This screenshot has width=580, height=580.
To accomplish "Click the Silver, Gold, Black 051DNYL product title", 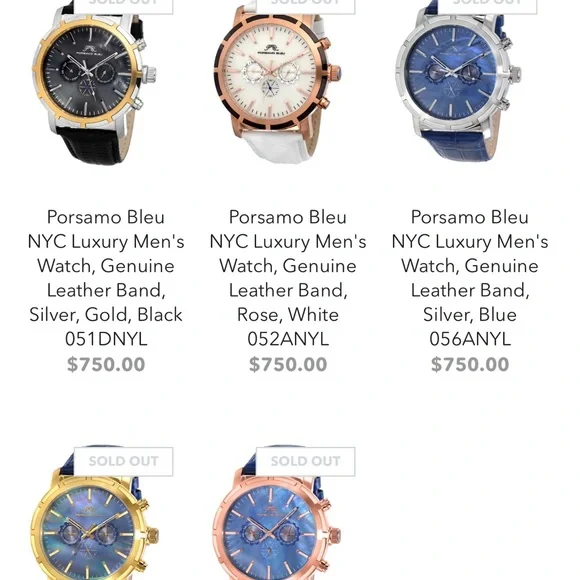I will pos(106,278).
